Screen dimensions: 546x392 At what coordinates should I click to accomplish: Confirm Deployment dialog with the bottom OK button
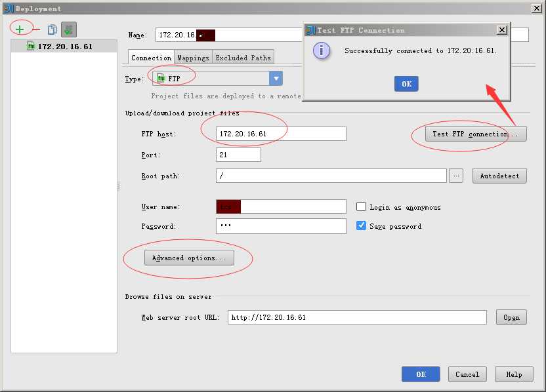[x=421, y=374]
